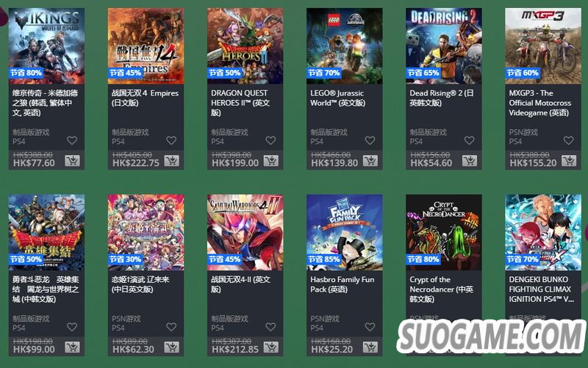Add Dead Rising 2 to cart
Image resolution: width=588 pixels, height=368 pixels.
click(x=470, y=161)
